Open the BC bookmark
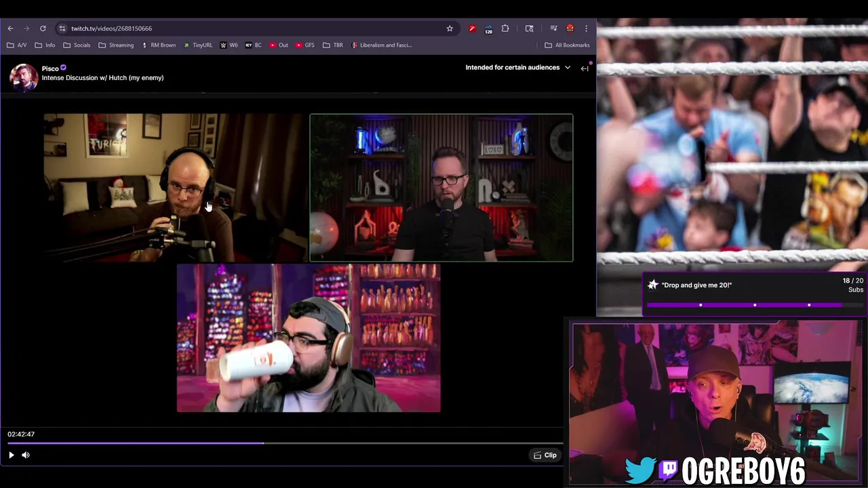This screenshot has height=488, width=868. click(254, 45)
